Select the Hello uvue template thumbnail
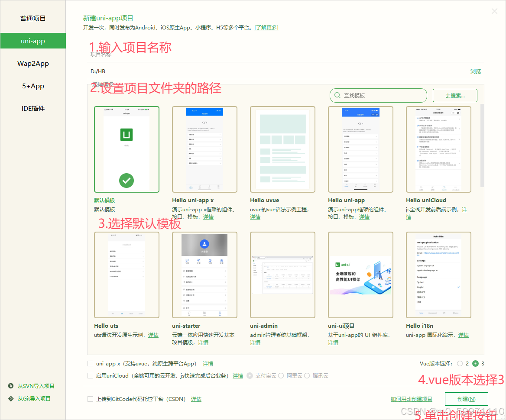The width and height of the screenshot is (506, 420). tap(283, 149)
